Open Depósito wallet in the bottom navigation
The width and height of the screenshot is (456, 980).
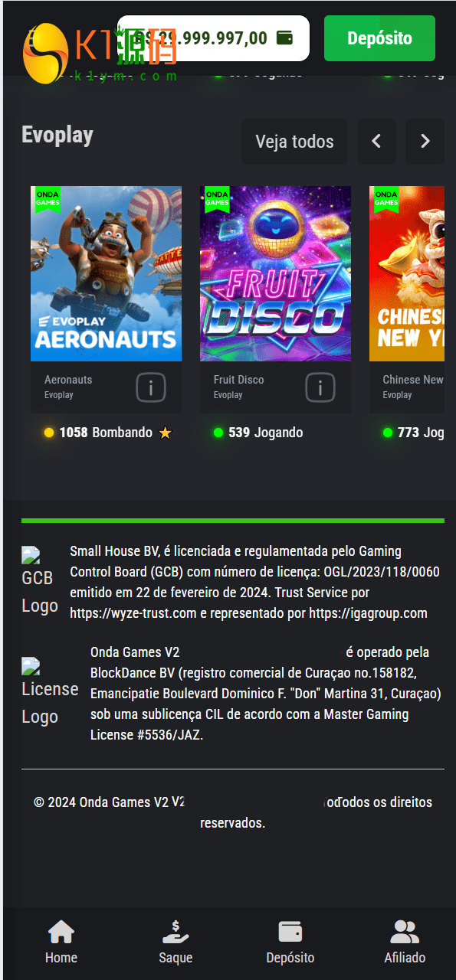click(290, 942)
